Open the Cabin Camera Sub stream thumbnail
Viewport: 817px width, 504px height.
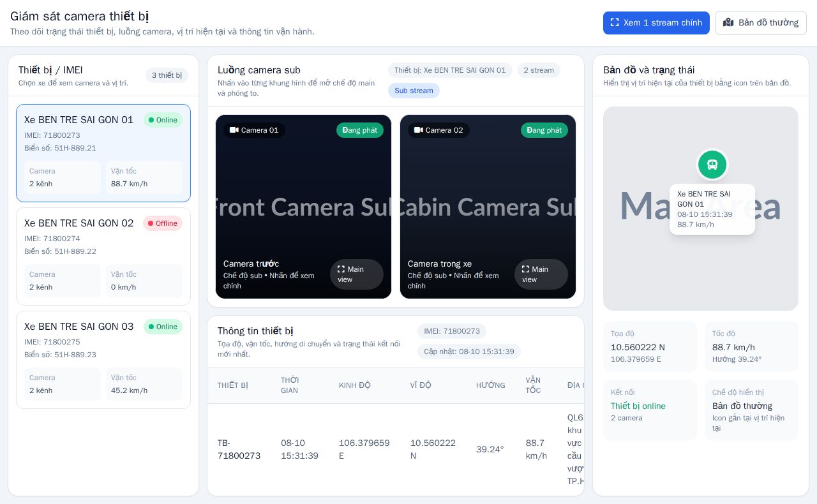pos(488,207)
